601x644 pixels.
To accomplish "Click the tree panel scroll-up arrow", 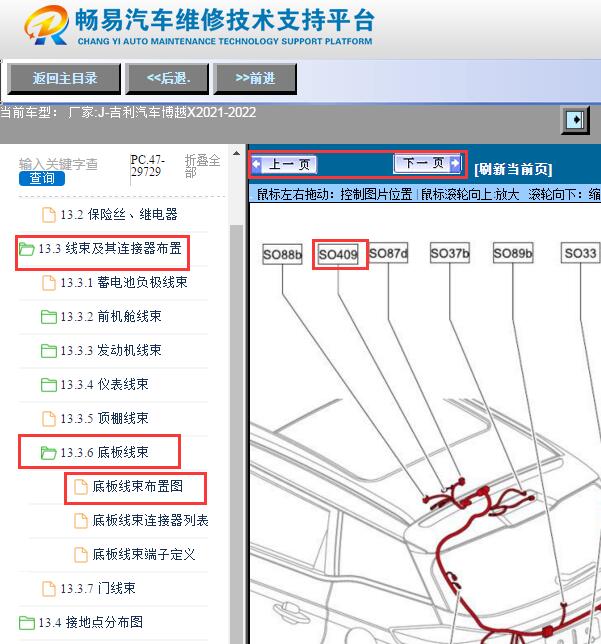I will pyautogui.click(x=236, y=154).
